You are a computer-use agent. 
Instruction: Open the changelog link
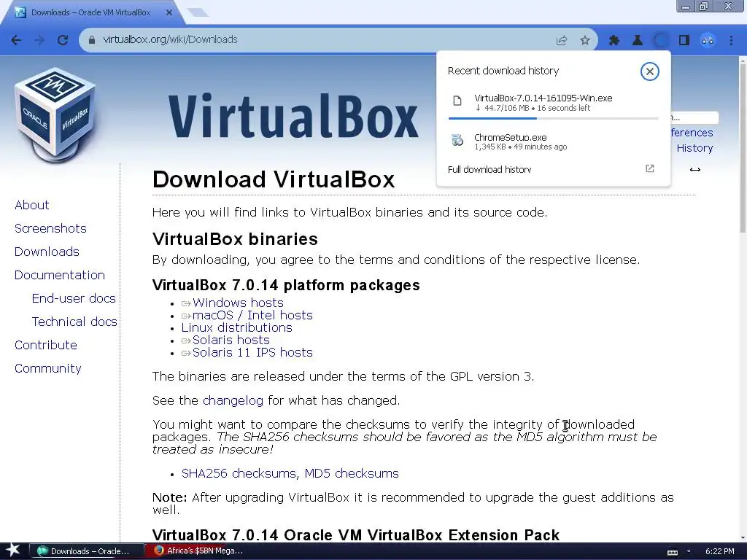pos(233,400)
